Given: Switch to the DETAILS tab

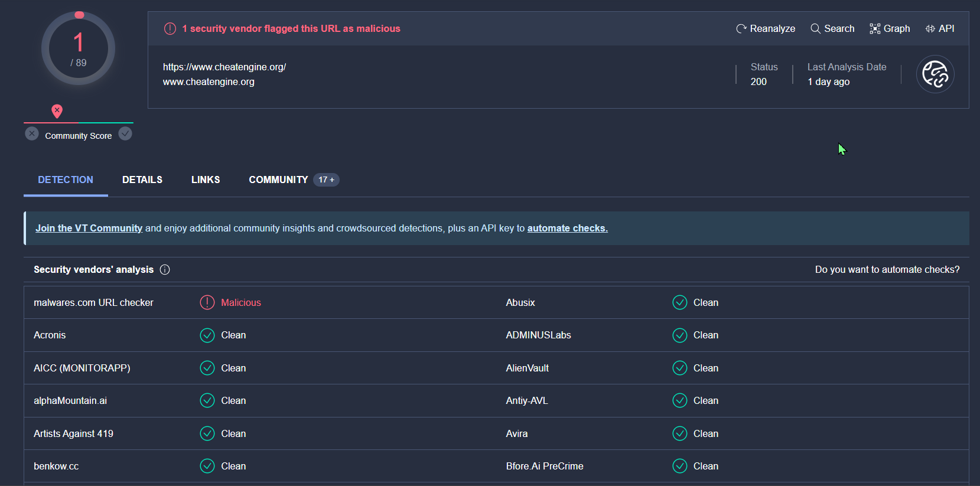Looking at the screenshot, I should [142, 180].
